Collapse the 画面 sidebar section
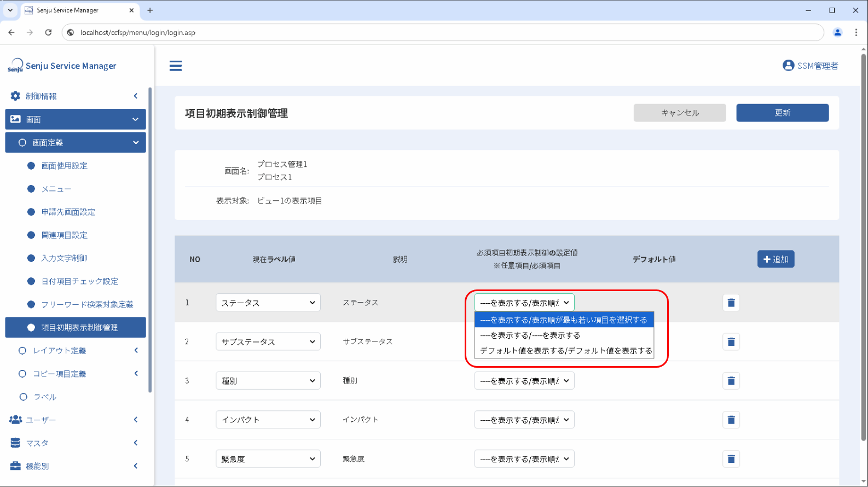 click(76, 119)
